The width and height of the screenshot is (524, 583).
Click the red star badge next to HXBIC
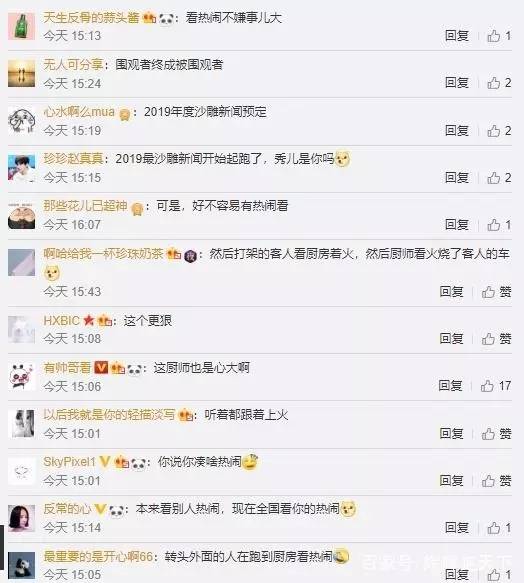click(x=89, y=320)
